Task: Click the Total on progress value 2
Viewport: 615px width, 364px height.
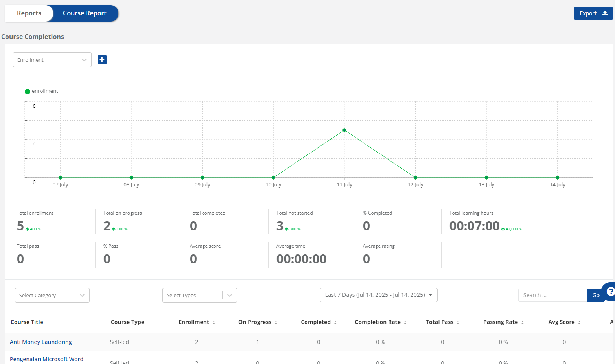Action: coord(107,226)
